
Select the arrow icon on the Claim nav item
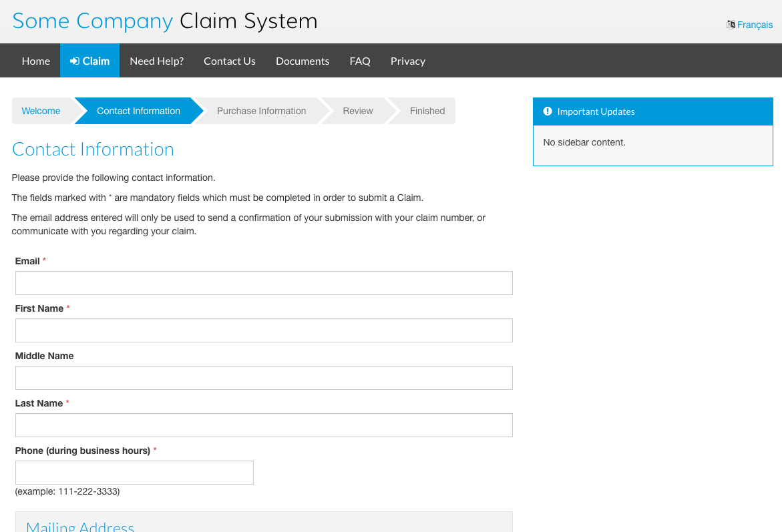74,60
